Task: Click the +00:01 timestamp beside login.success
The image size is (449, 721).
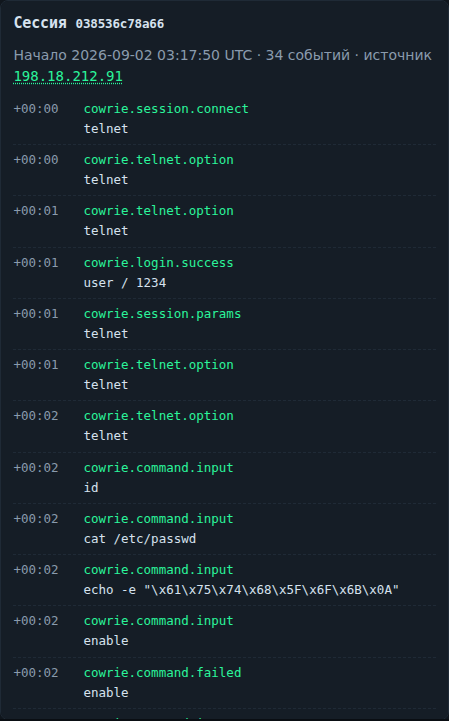Action: (x=36, y=263)
